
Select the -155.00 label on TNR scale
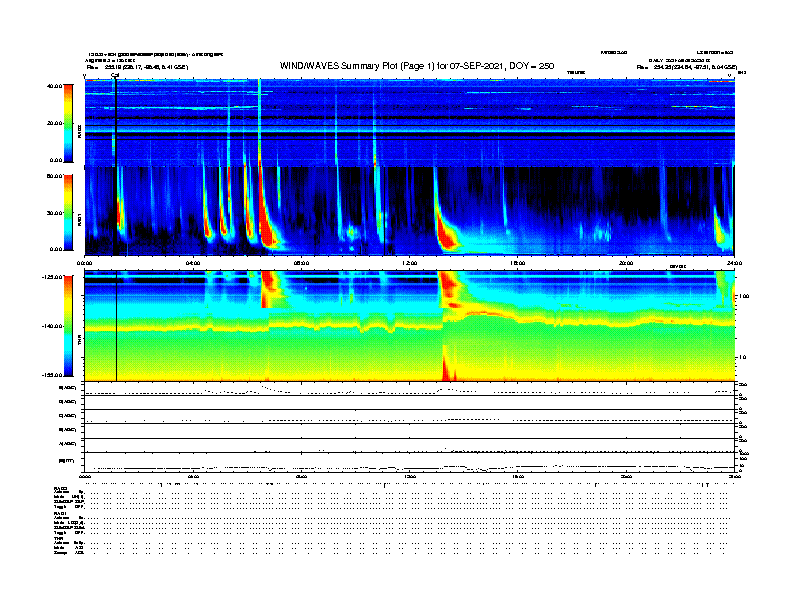click(x=52, y=375)
